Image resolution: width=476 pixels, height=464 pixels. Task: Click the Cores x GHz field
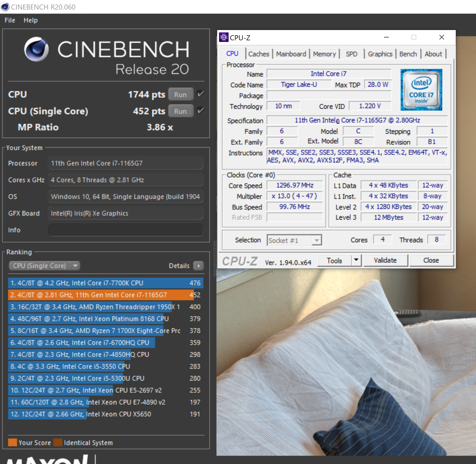(126, 180)
